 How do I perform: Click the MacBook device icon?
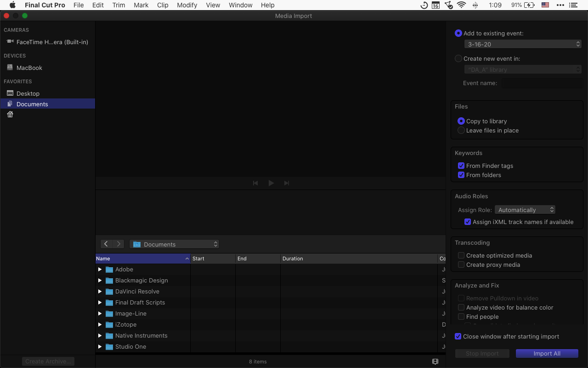click(10, 68)
